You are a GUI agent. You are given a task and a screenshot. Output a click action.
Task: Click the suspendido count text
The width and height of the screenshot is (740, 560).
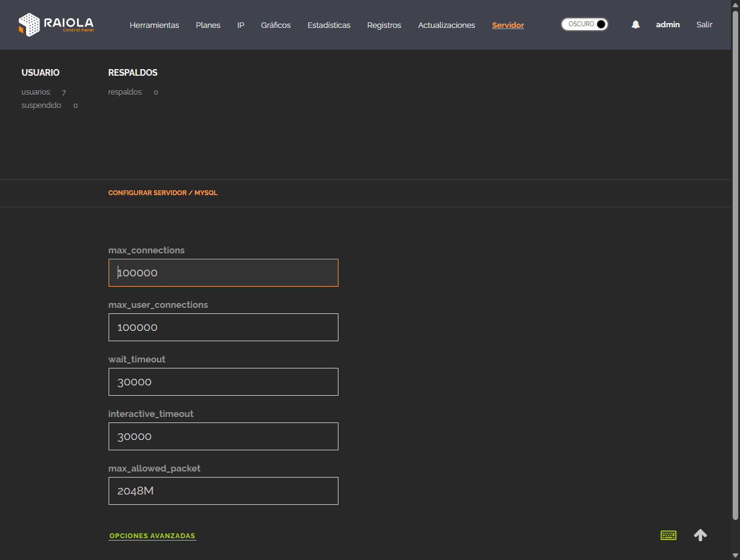coord(50,105)
